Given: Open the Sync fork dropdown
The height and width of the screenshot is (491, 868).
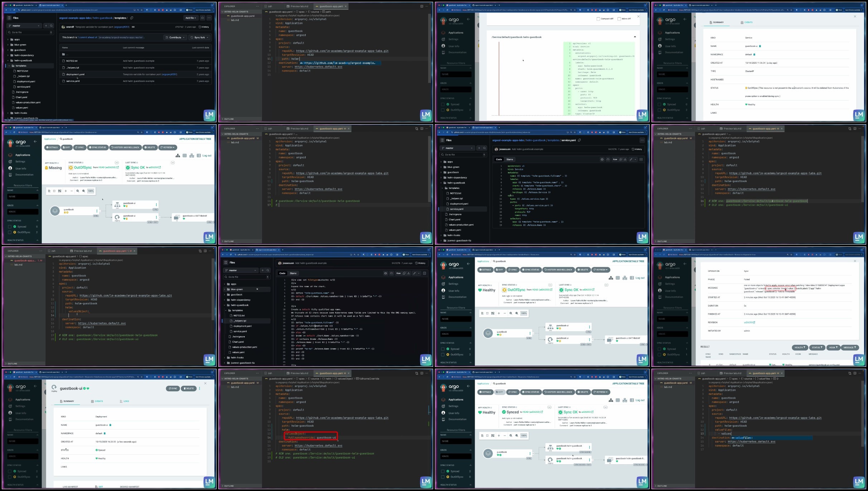Looking at the screenshot, I should [x=199, y=38].
